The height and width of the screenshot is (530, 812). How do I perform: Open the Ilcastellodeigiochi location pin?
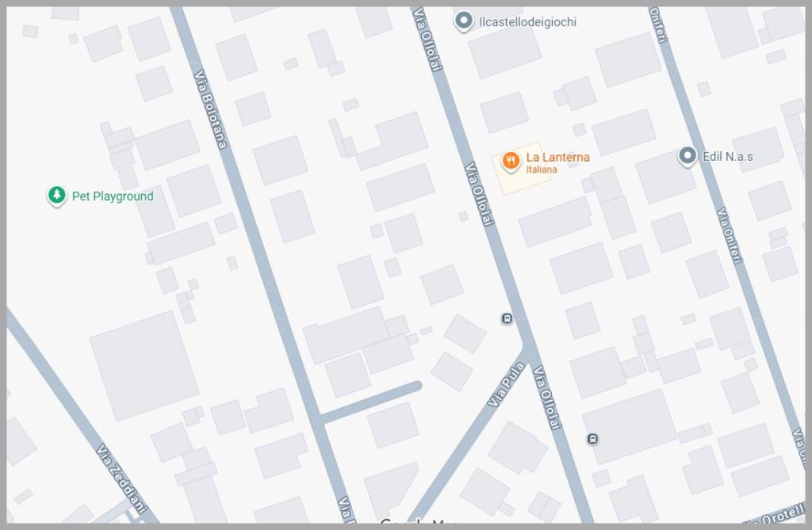click(x=463, y=21)
